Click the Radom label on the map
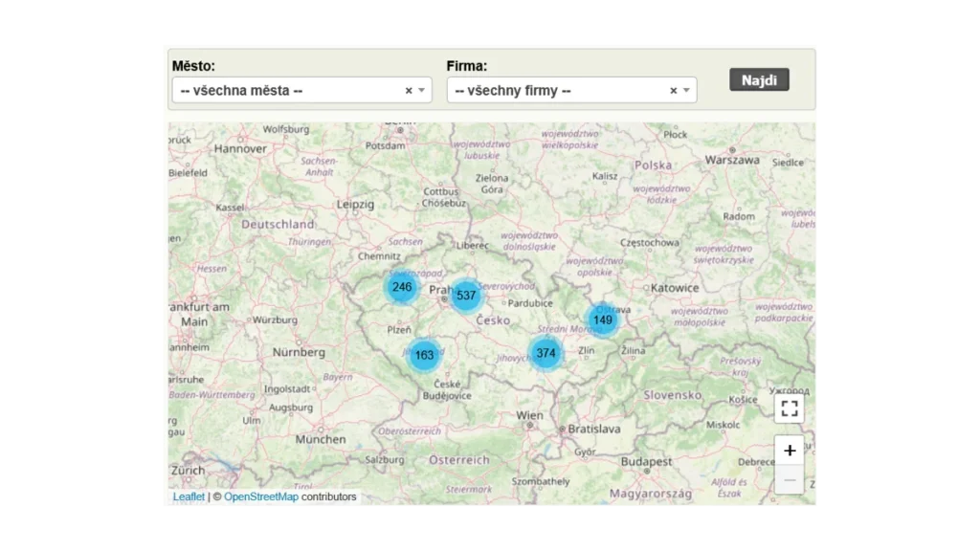The image size is (980, 551). point(739,216)
